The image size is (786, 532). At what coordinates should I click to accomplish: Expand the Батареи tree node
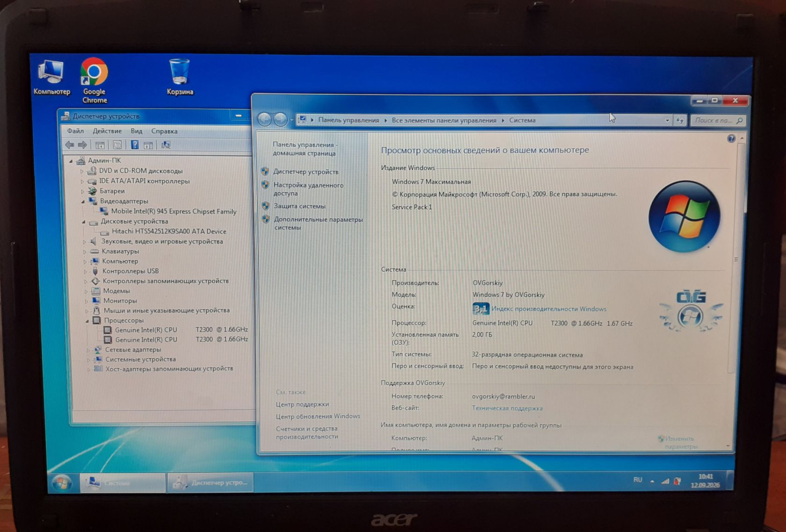[x=82, y=191]
